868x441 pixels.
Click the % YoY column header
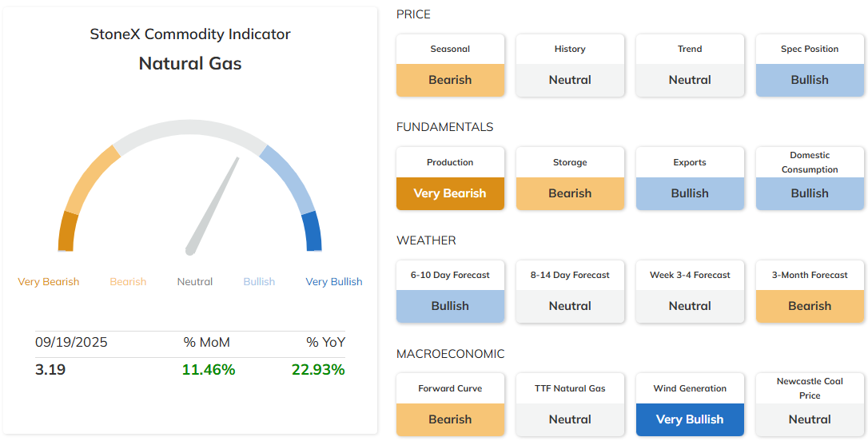326,343
